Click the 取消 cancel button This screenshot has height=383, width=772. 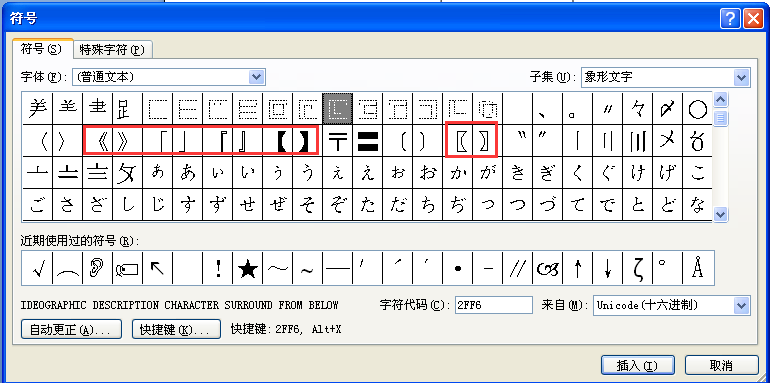coord(721,366)
